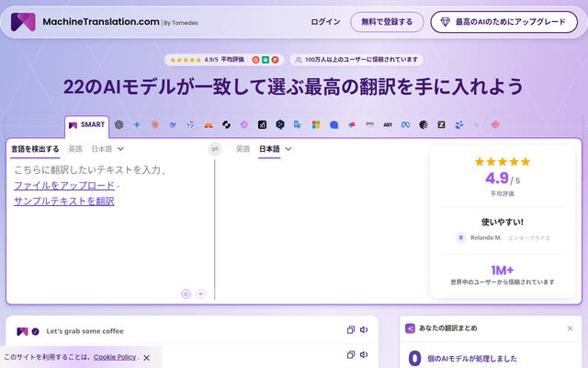The width and height of the screenshot is (588, 368).
Task: Switch to the SMART translation tab
Action: [87, 125]
